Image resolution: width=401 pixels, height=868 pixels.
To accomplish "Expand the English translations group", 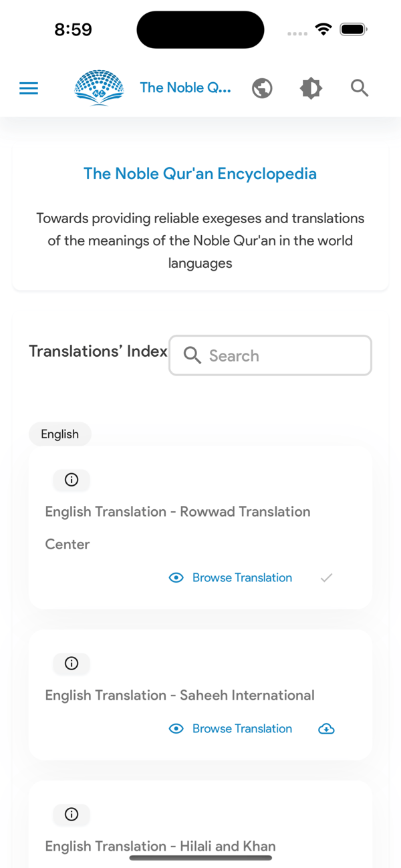I will point(59,434).
